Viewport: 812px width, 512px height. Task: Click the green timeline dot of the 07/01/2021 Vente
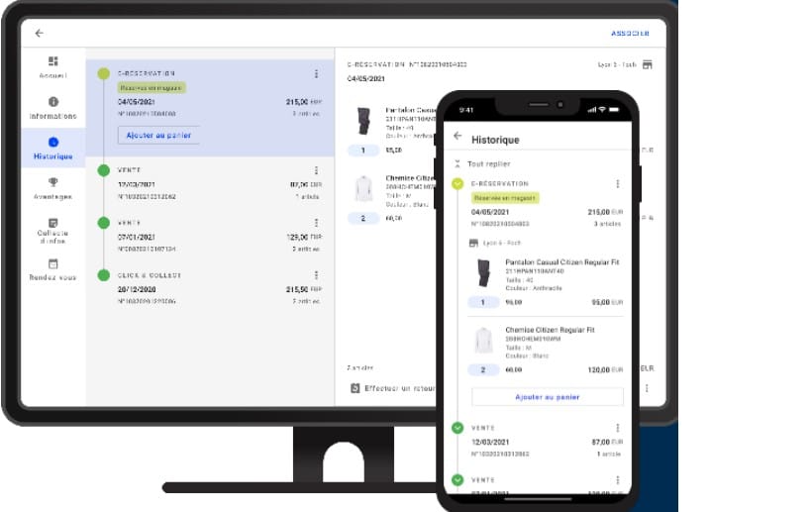(x=104, y=223)
